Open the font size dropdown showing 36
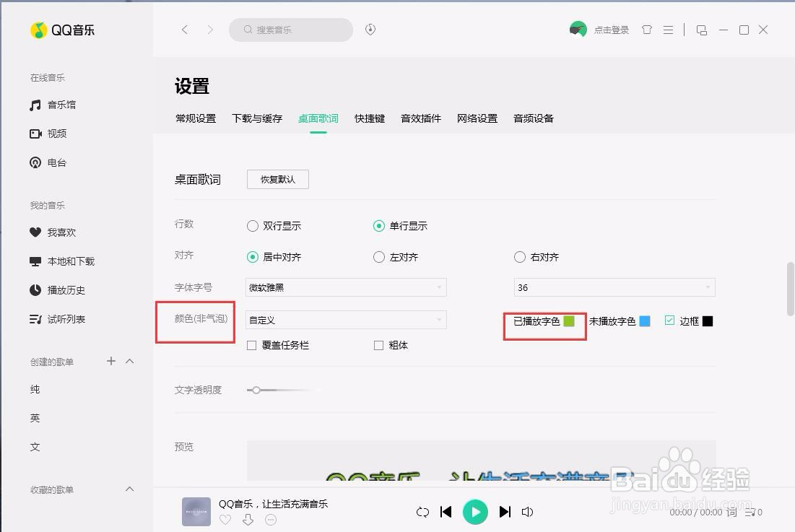The image size is (795, 532). click(x=614, y=287)
